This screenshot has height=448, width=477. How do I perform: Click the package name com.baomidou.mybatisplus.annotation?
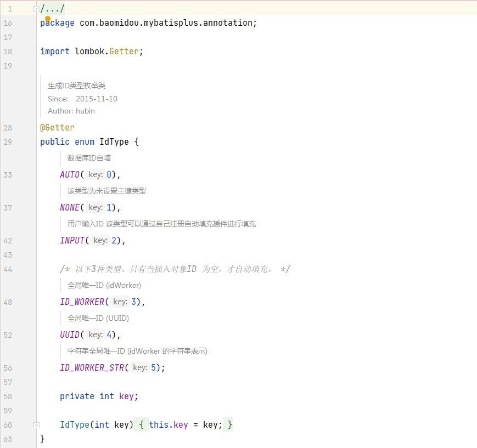(167, 23)
